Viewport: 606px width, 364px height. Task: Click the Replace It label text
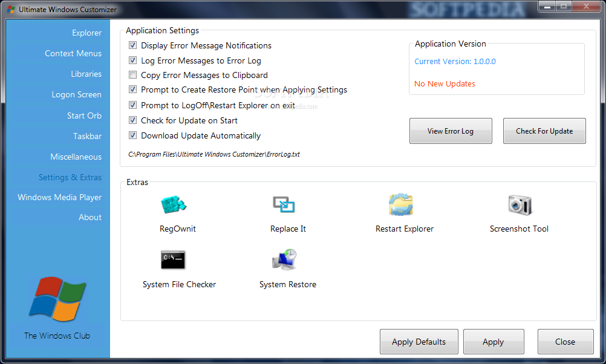click(x=288, y=229)
